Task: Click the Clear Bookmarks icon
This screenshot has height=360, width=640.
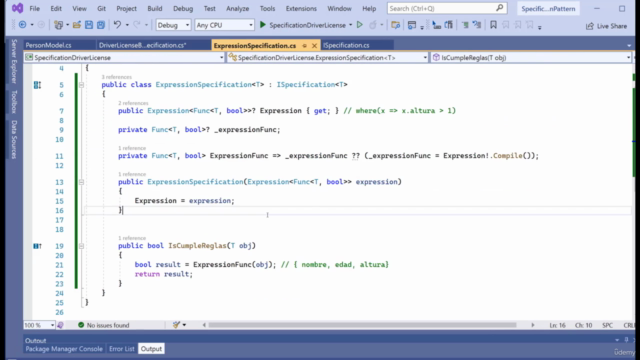Action: (x=530, y=25)
